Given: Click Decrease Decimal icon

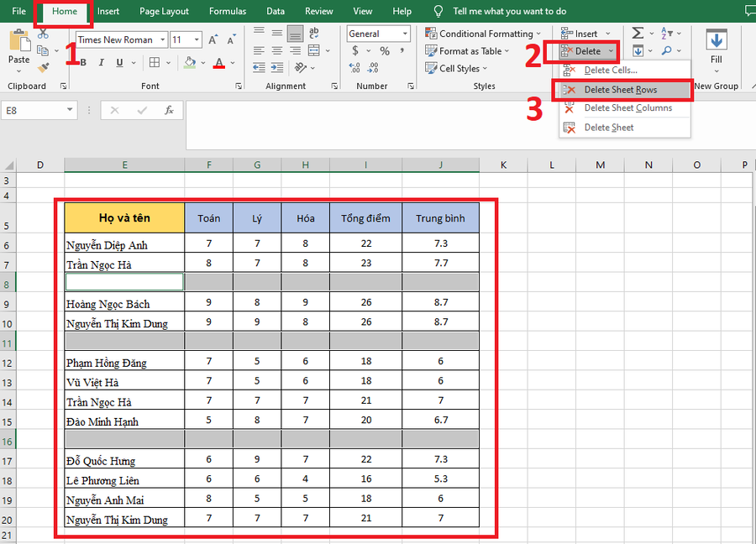Looking at the screenshot, I should [x=373, y=67].
